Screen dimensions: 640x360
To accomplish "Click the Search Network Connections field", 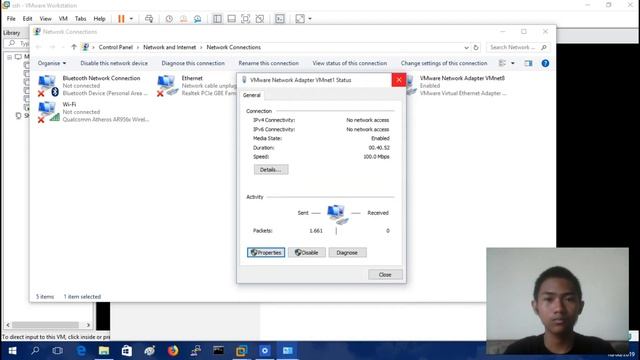I will (518, 47).
